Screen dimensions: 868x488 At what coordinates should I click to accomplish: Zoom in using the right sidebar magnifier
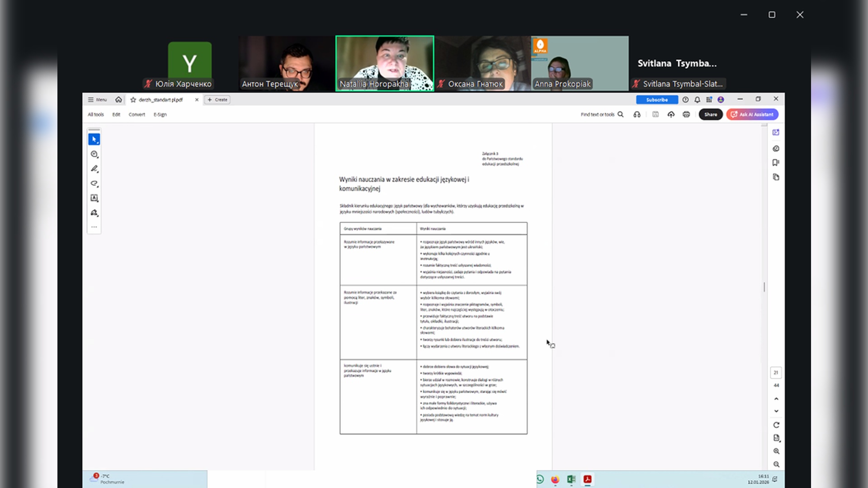pyautogui.click(x=776, y=451)
